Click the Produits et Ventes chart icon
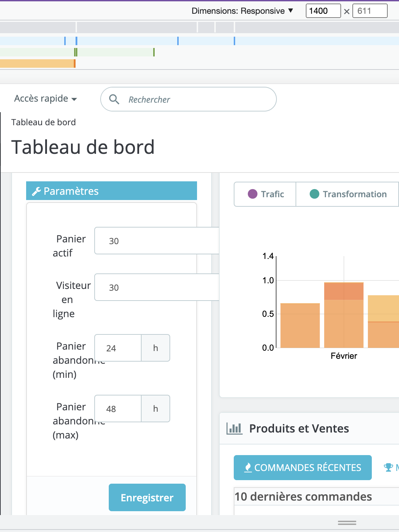The image size is (399, 532). tap(234, 429)
